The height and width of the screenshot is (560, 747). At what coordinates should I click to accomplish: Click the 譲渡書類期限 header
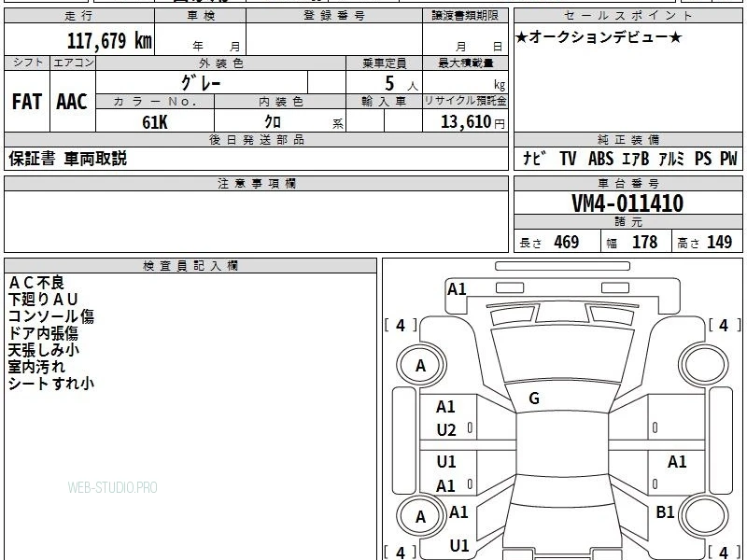click(x=465, y=16)
